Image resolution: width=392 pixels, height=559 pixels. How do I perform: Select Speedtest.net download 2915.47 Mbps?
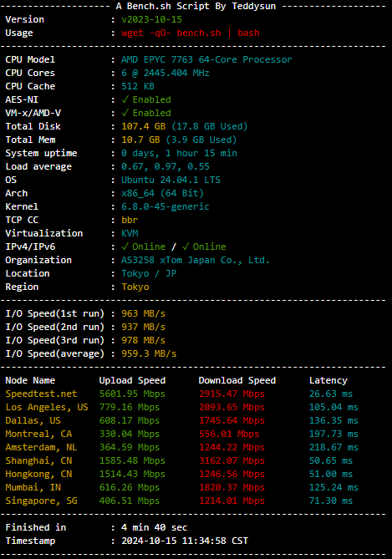click(232, 394)
